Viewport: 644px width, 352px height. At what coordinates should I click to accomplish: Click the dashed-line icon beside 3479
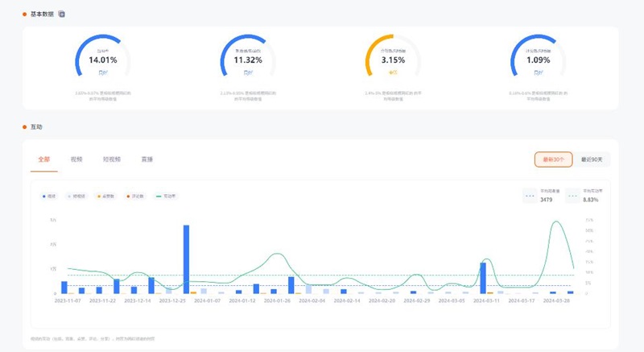tap(530, 194)
